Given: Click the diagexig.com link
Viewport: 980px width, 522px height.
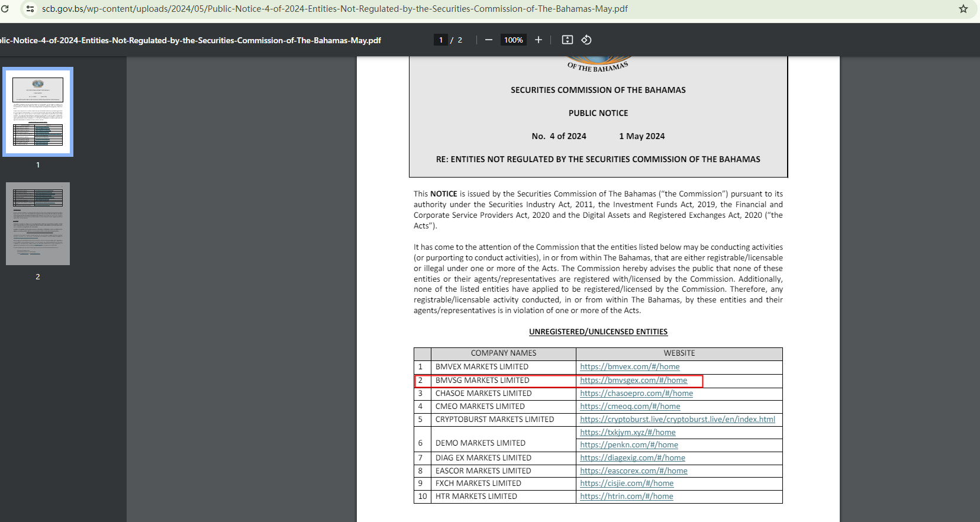Looking at the screenshot, I should (632, 458).
